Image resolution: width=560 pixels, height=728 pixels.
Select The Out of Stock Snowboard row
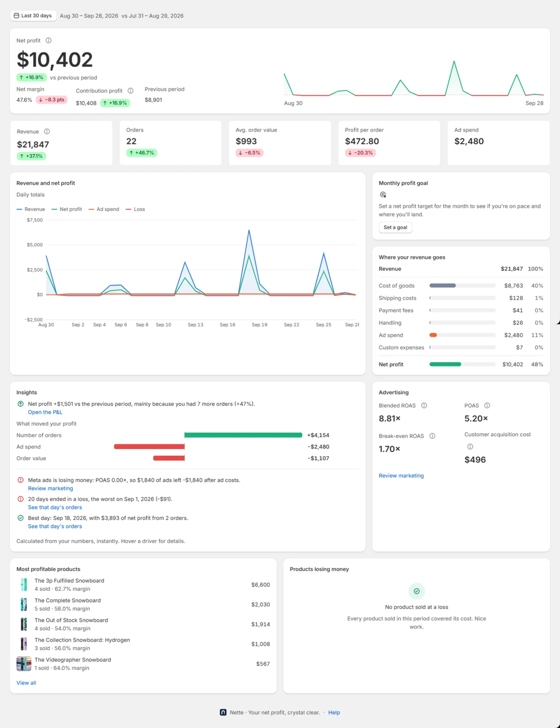[143, 624]
